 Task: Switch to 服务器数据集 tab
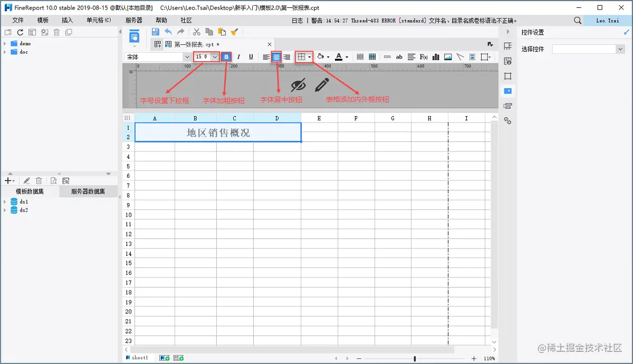[x=88, y=191]
